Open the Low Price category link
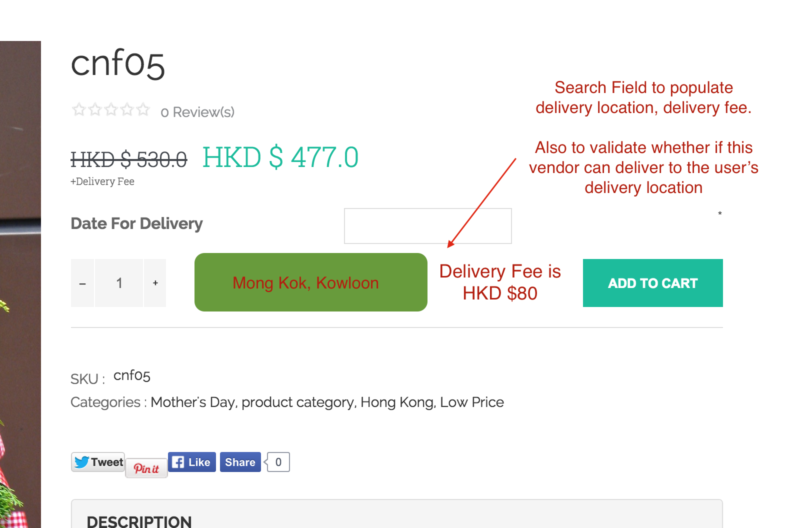 [472, 402]
